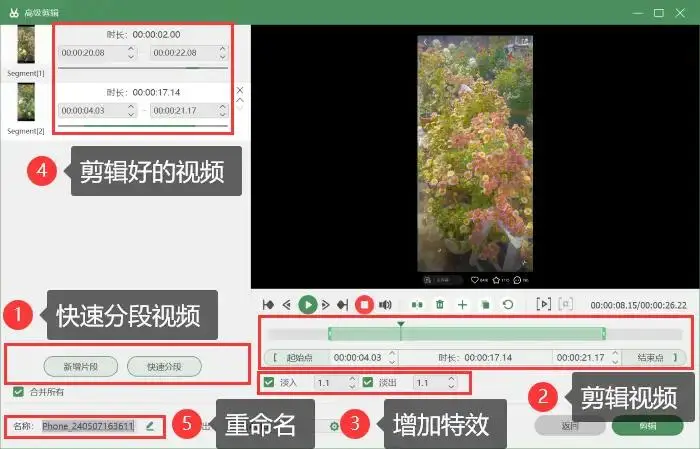700x449 pixels.
Task: Reset edits with the circular arrow icon
Action: (x=508, y=305)
